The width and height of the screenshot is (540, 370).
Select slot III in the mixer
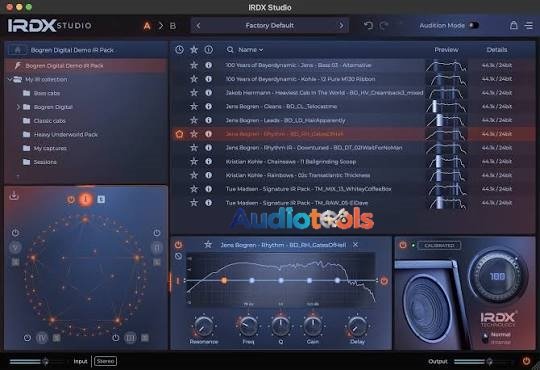pyautogui.click(x=130, y=338)
